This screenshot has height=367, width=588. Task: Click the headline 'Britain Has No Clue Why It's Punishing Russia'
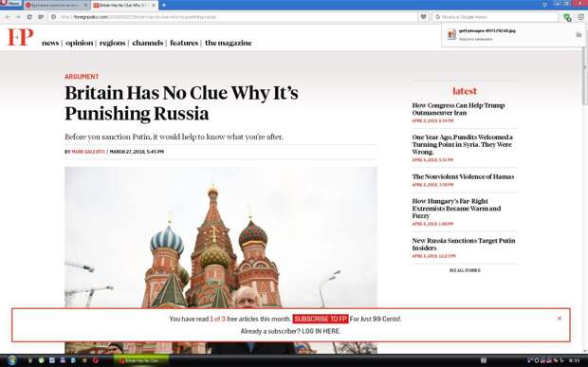click(181, 103)
